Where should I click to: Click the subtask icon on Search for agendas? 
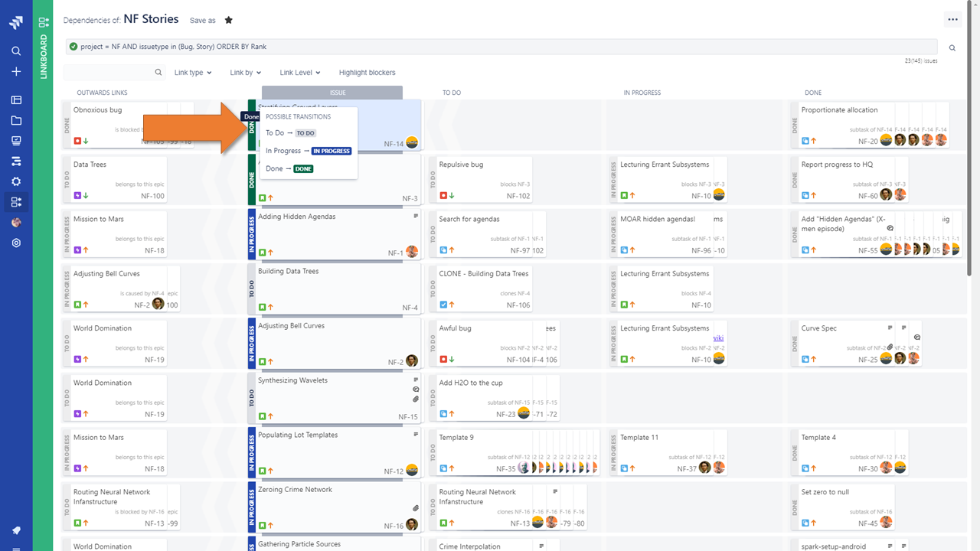coord(443,250)
